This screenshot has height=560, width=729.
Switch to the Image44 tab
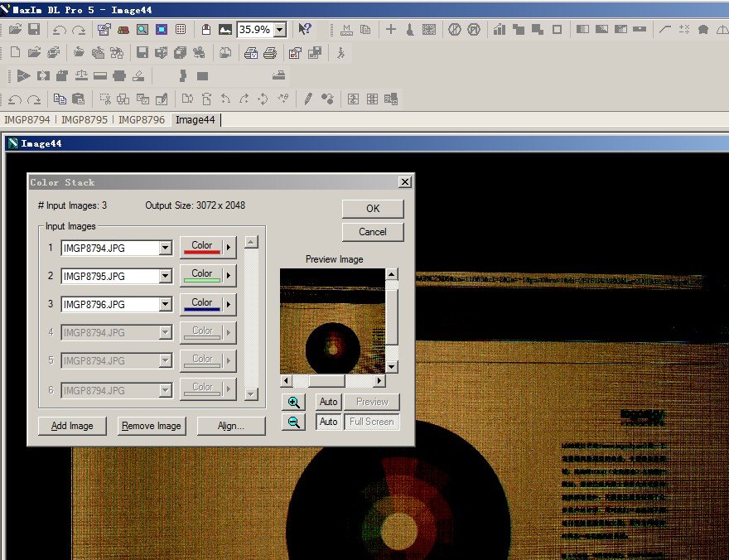tap(196, 120)
